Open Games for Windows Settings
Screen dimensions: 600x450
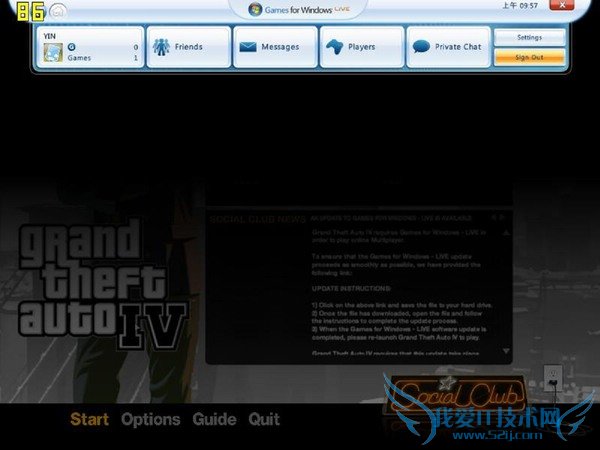[x=530, y=38]
